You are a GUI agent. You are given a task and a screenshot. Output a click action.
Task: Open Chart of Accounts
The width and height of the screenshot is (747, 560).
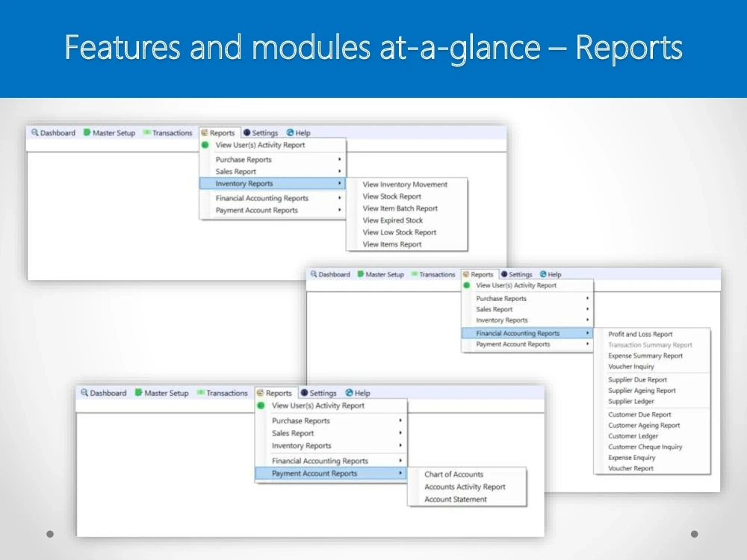[453, 474]
